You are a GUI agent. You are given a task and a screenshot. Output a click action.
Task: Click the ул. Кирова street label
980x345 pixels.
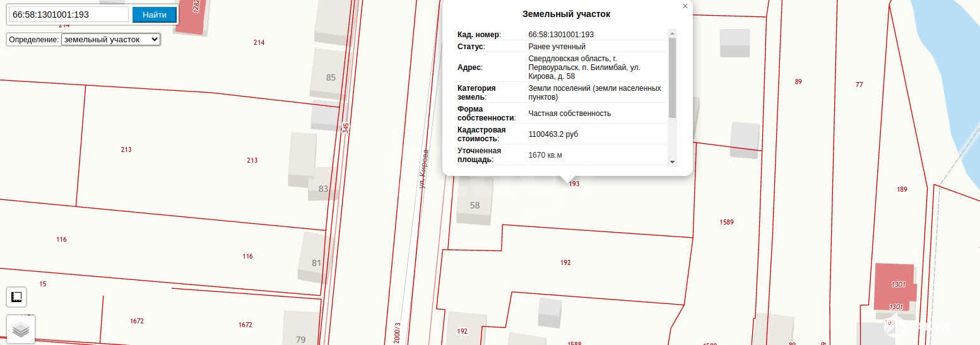[424, 168]
